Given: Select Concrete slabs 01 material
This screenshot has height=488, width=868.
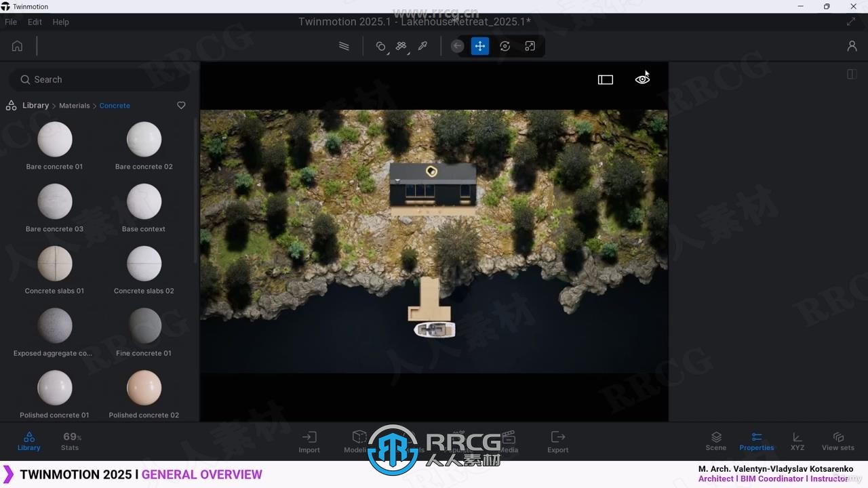Looking at the screenshot, I should [55, 263].
